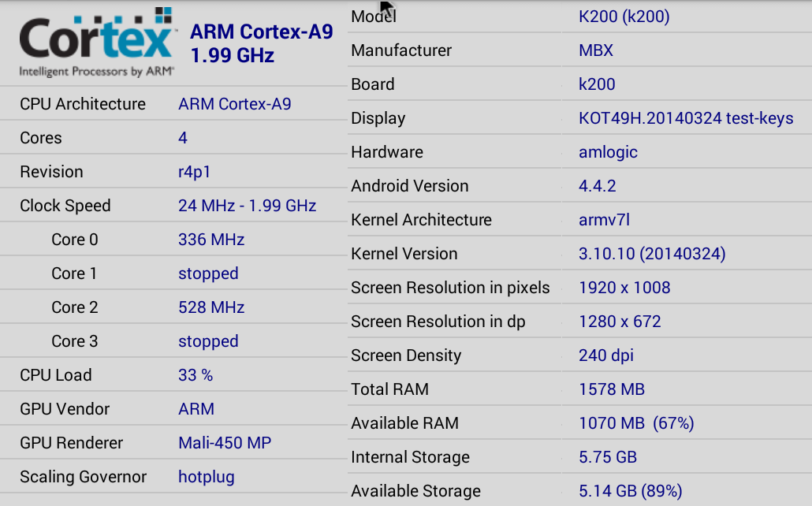
Task: Click Screen Resolution in pixels row
Action: pos(580,288)
